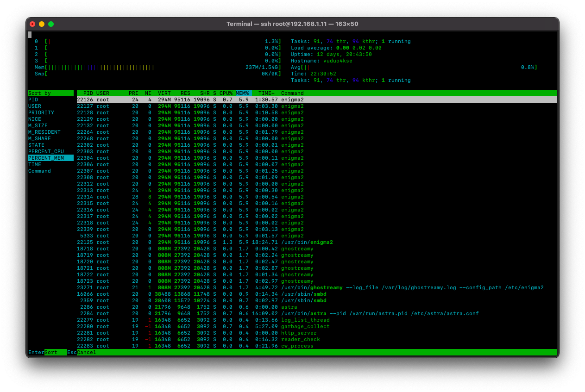The height and width of the screenshot is (392, 585).
Task: Click Cancel in the footer bar
Action: pyautogui.click(x=87, y=352)
